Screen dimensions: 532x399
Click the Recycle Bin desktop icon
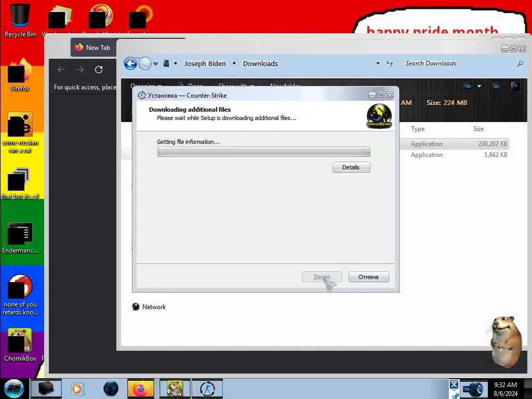[20, 20]
